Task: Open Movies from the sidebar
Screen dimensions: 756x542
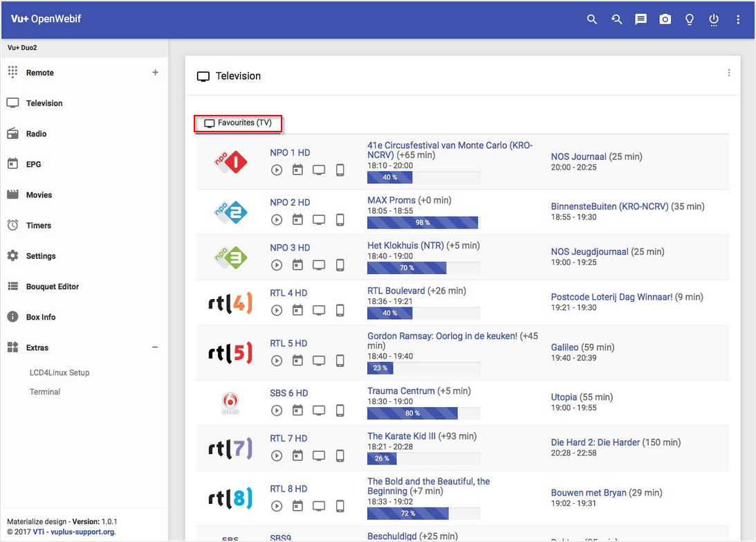Action: pyautogui.click(x=39, y=195)
